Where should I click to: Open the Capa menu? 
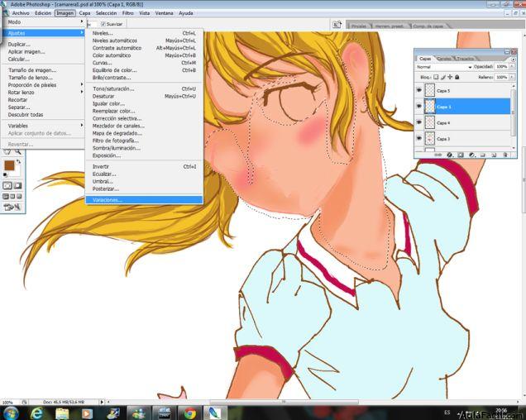click(x=84, y=13)
